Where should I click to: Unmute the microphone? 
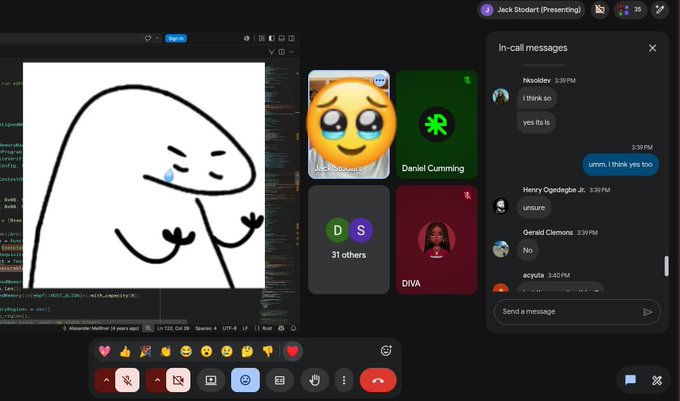tap(127, 380)
